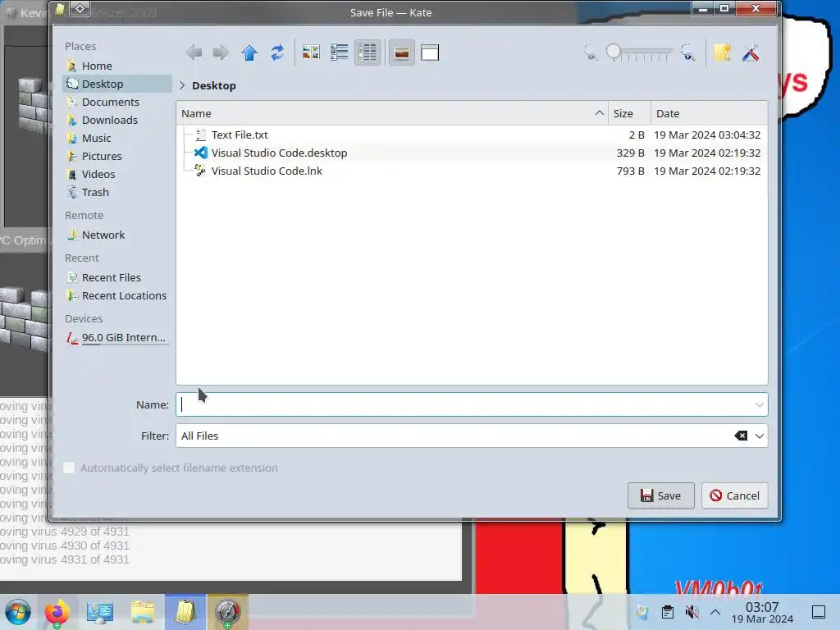Click the Visual Studio Code.lnk icon
The height and width of the screenshot is (630, 840).
[200, 171]
